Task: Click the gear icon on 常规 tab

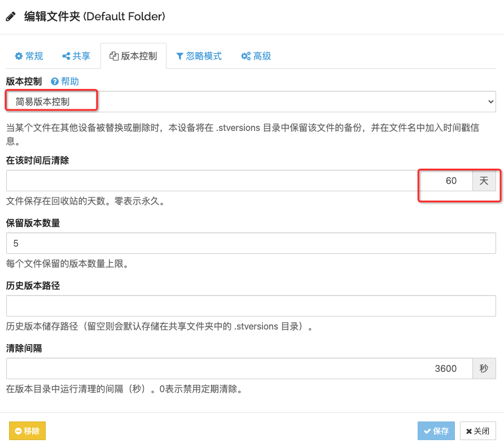Action: click(19, 56)
